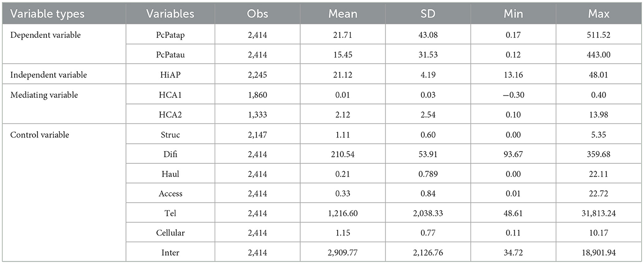Viewport: 644px width, 264px height.
Task: Select the 'SD' column header
Action: [x=428, y=14]
